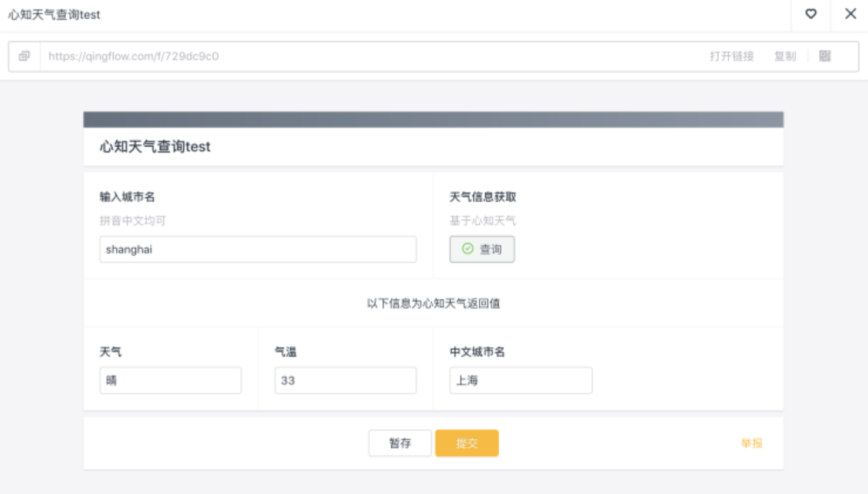Click the 举报 report link
Image resolution: width=868 pixels, height=494 pixels.
click(x=752, y=444)
